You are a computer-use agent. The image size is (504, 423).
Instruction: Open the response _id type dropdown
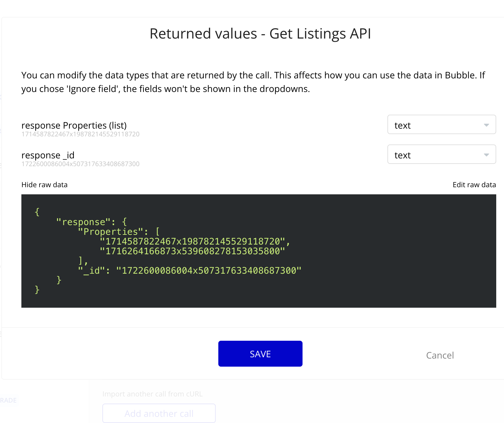(x=441, y=154)
